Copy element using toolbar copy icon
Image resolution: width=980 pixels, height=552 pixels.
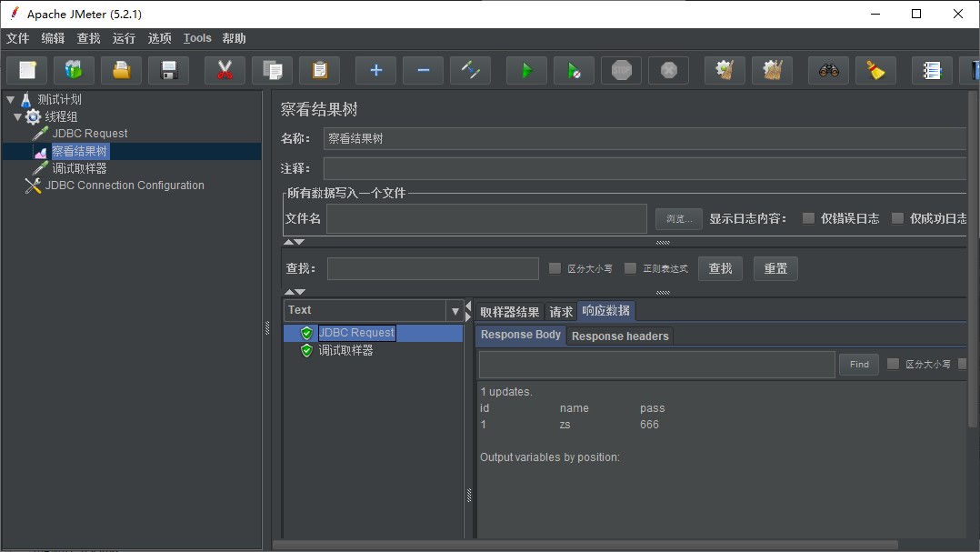pos(273,70)
